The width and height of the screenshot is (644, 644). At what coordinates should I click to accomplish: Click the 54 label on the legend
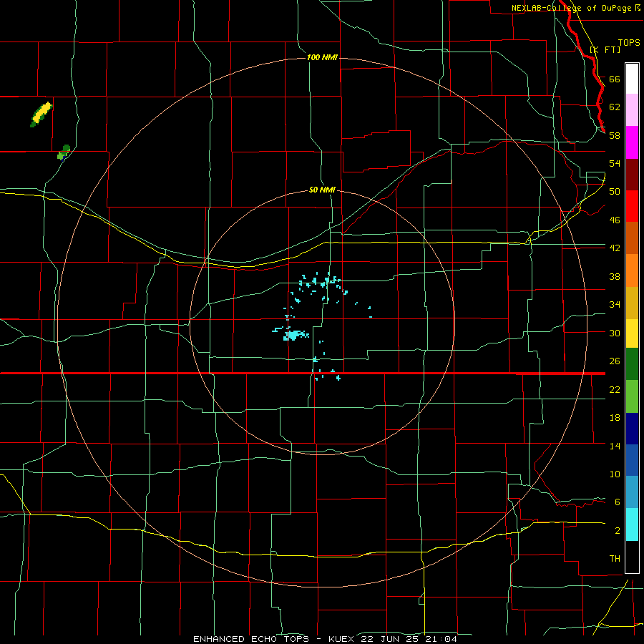[x=615, y=163]
